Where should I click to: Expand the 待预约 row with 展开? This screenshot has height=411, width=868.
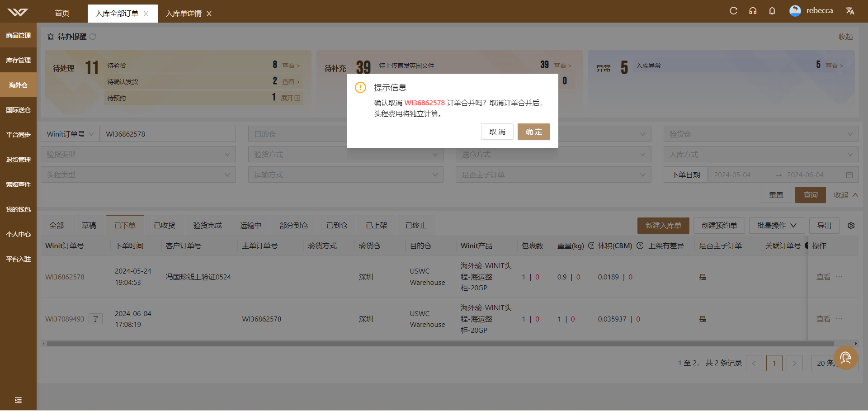point(290,98)
